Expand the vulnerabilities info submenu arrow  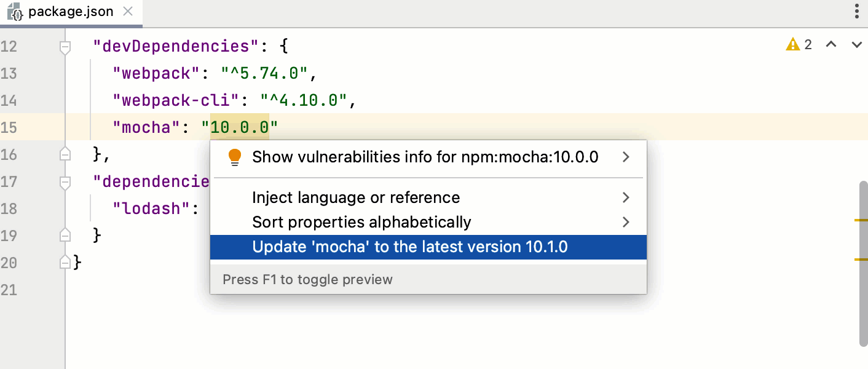coord(626,157)
